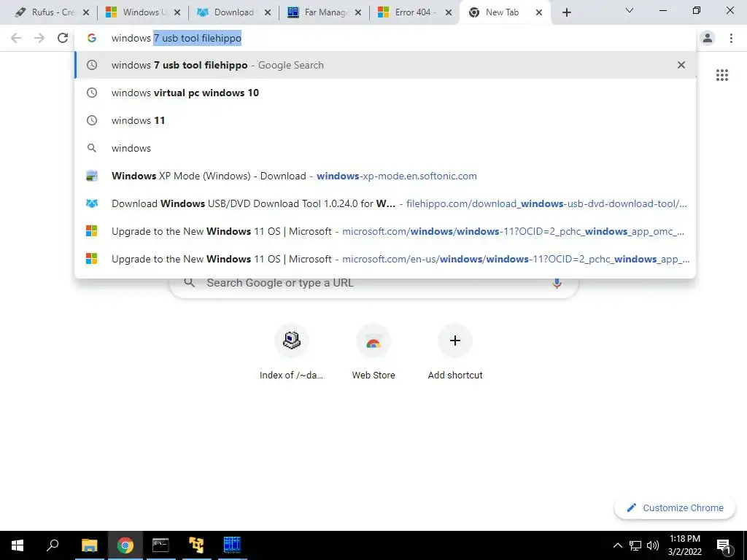
Task: Open the notification center icon
Action: [x=724, y=545]
